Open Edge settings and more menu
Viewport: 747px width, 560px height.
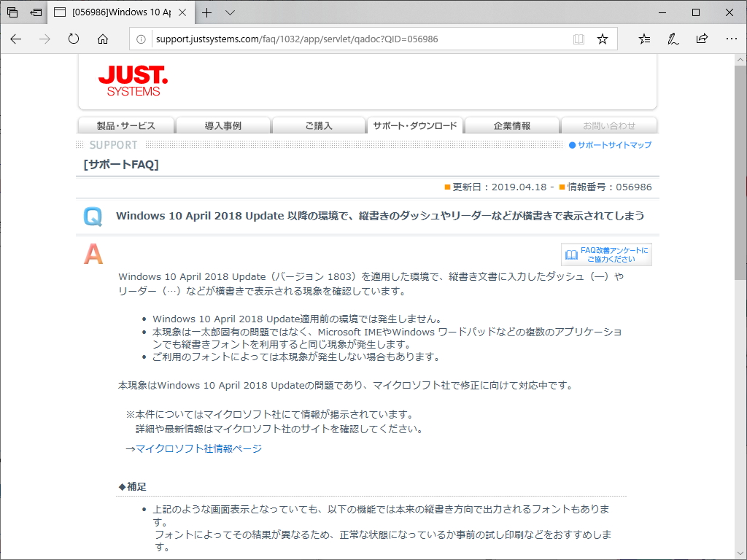tap(731, 39)
